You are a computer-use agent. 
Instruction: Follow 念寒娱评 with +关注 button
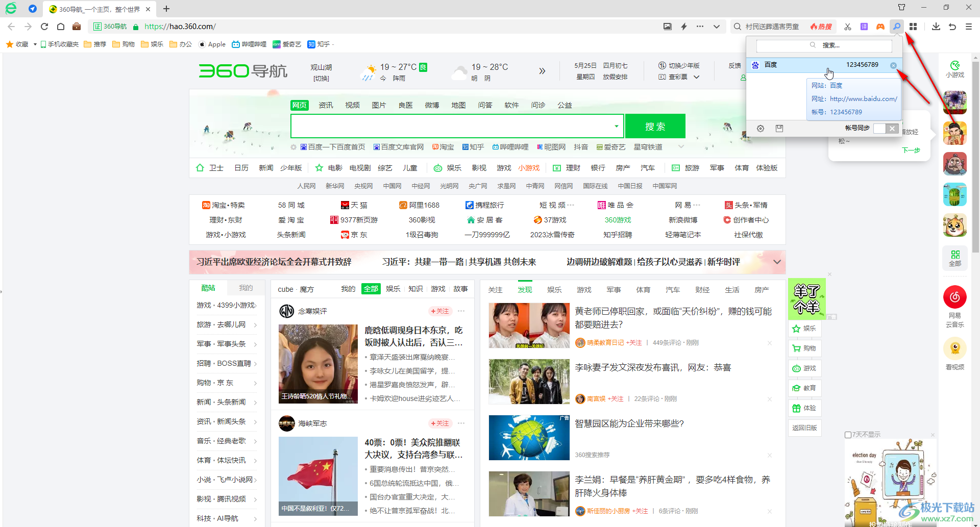pos(439,311)
